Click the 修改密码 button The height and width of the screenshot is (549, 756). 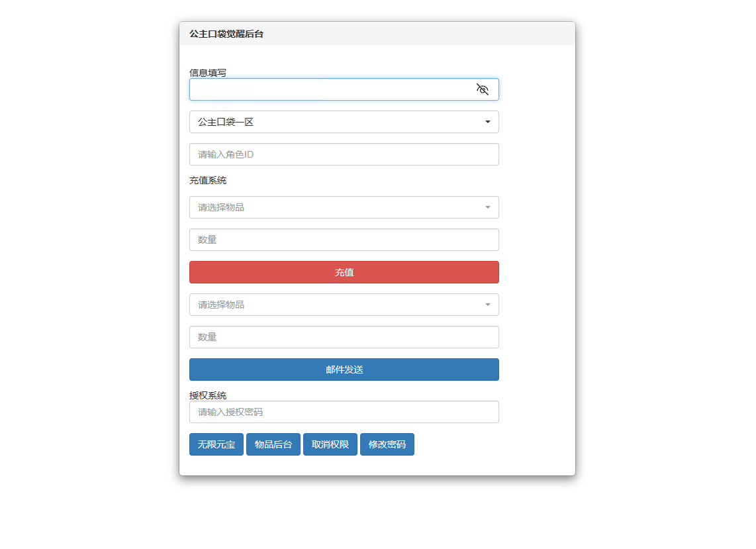387,444
